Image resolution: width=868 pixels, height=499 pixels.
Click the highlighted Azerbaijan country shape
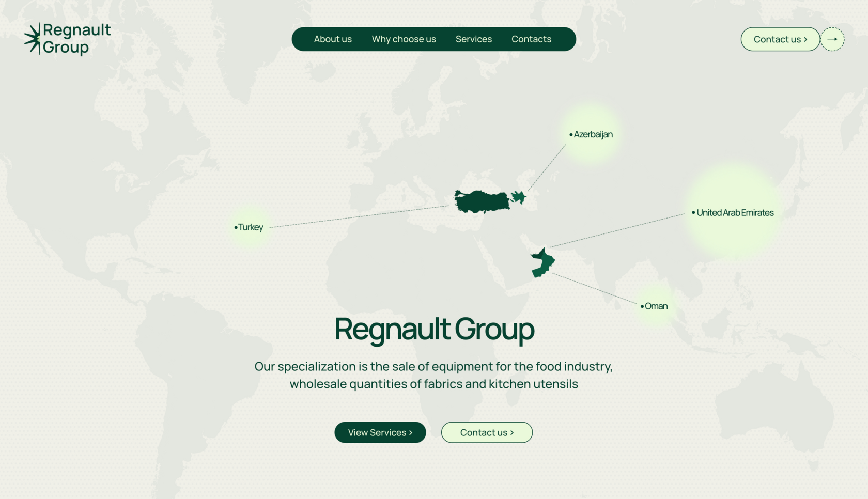tap(518, 197)
